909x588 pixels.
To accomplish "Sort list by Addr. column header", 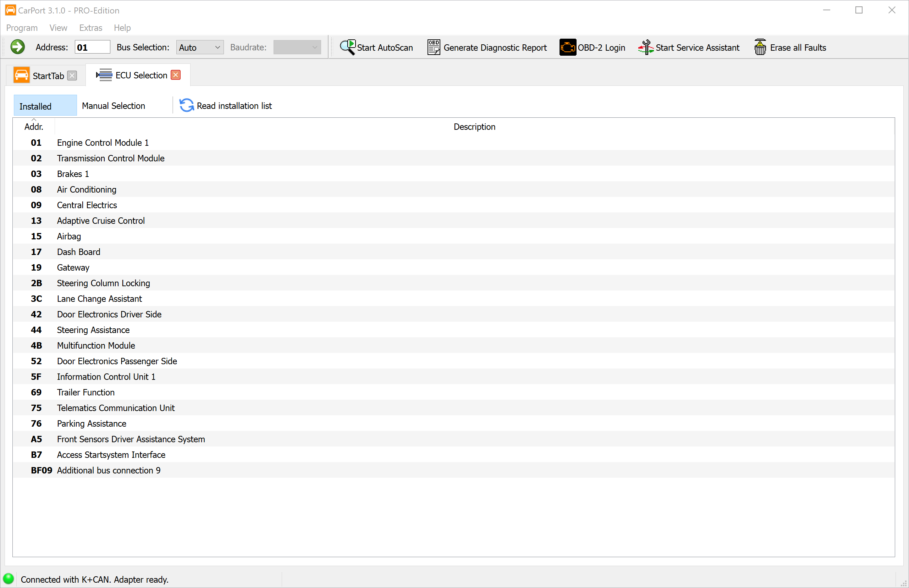I will (34, 126).
